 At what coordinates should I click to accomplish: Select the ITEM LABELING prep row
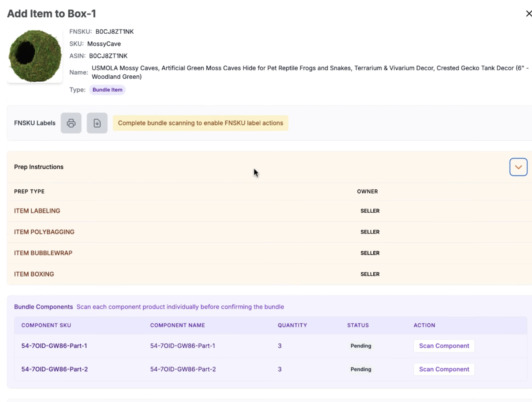[37, 211]
